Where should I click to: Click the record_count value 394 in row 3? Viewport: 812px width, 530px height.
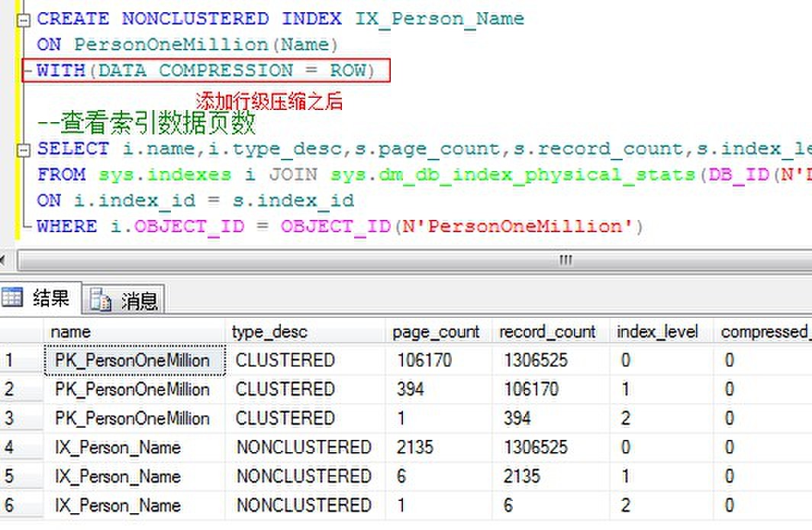[x=550, y=418]
